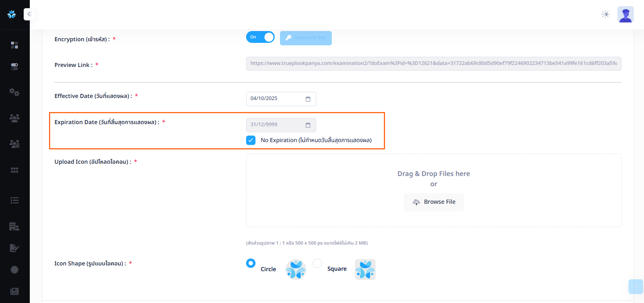Collapse the sidebar with double-chevron button

(29, 14)
